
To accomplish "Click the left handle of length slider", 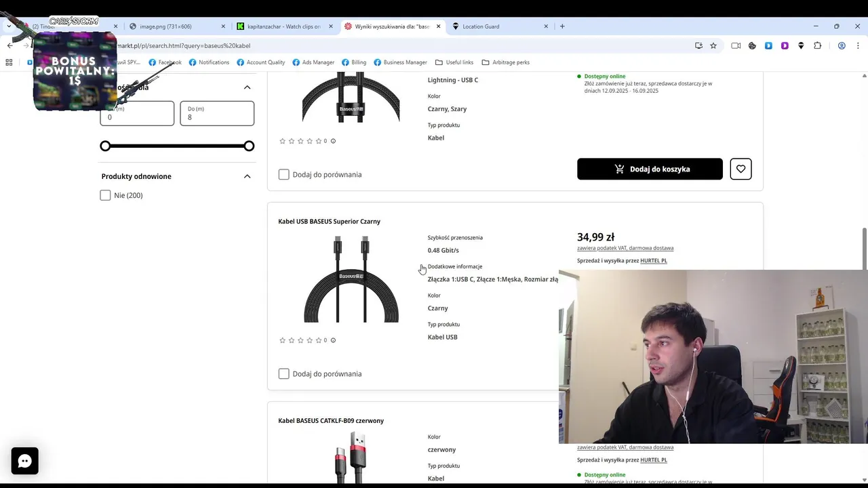I will [105, 146].
